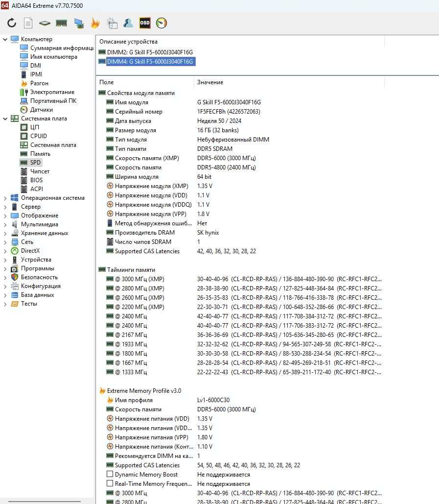Expand the Конфигурация tree node

point(5,287)
